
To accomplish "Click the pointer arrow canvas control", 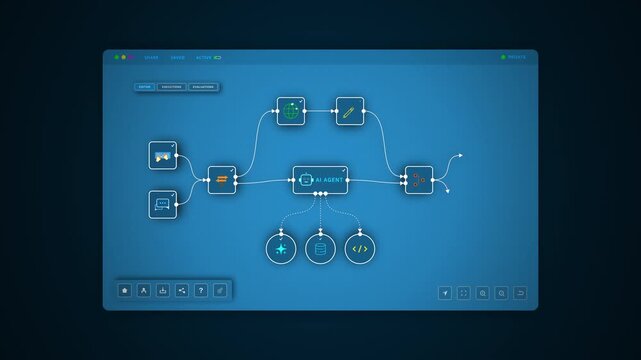I will (445, 293).
